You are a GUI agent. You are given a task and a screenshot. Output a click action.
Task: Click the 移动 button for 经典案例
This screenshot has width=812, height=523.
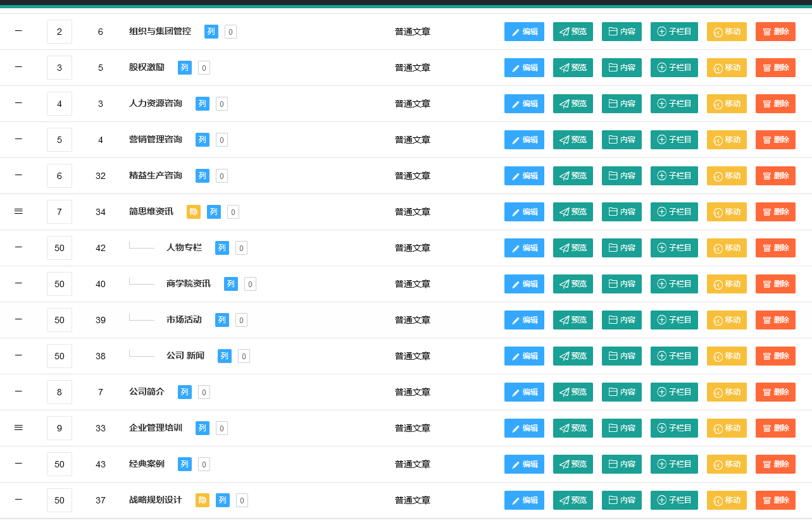727,464
